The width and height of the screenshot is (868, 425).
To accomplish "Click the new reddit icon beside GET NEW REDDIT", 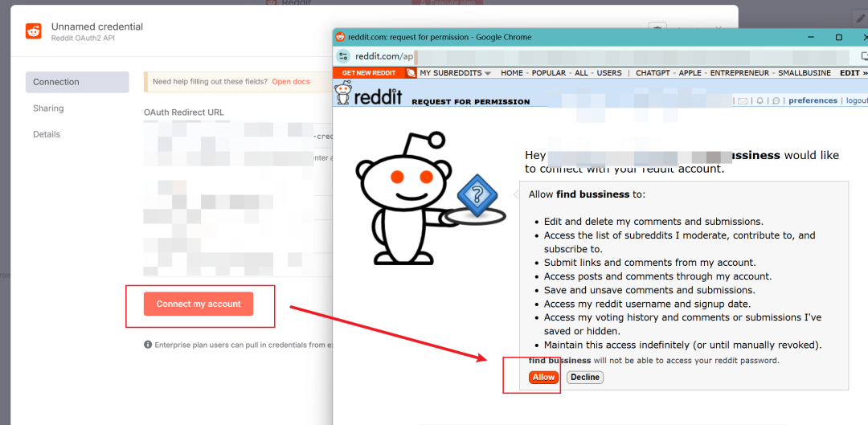I will pyautogui.click(x=411, y=73).
